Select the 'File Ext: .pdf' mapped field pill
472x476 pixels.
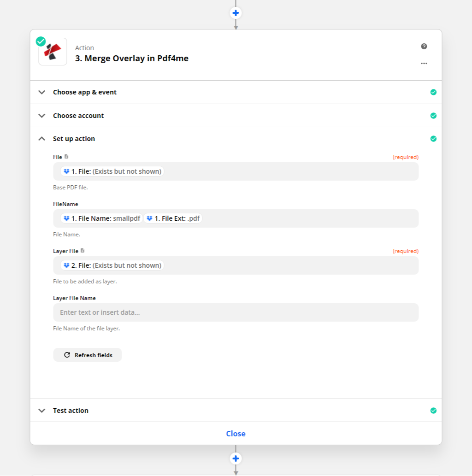174,218
